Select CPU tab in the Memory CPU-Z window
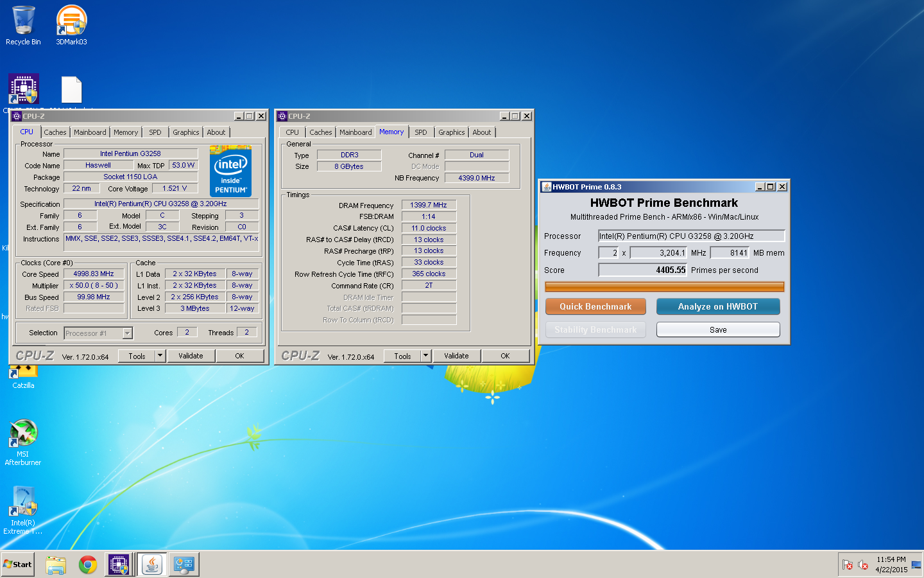Viewport: 924px width, 578px height. [293, 132]
